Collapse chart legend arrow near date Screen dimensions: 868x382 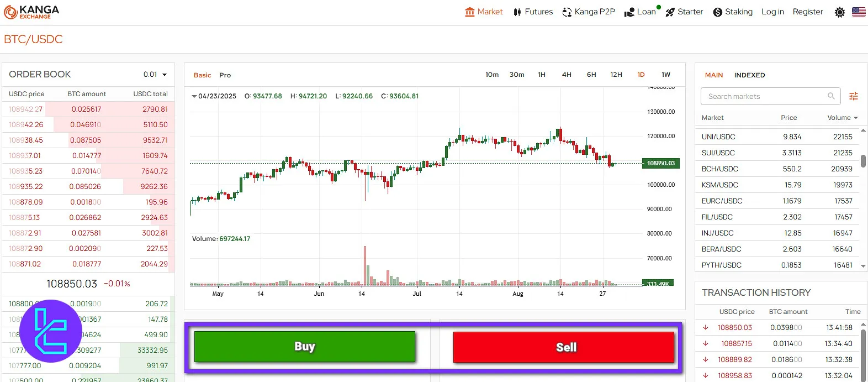[x=194, y=96]
